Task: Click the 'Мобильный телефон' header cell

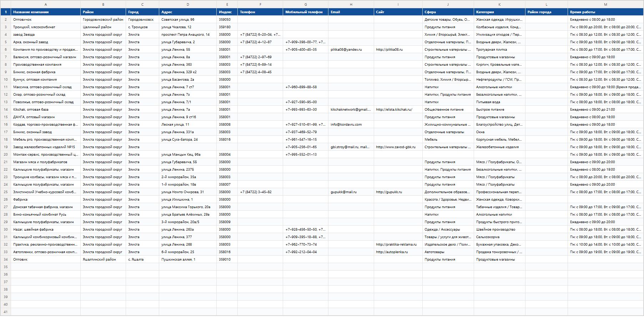Action: 306,12
